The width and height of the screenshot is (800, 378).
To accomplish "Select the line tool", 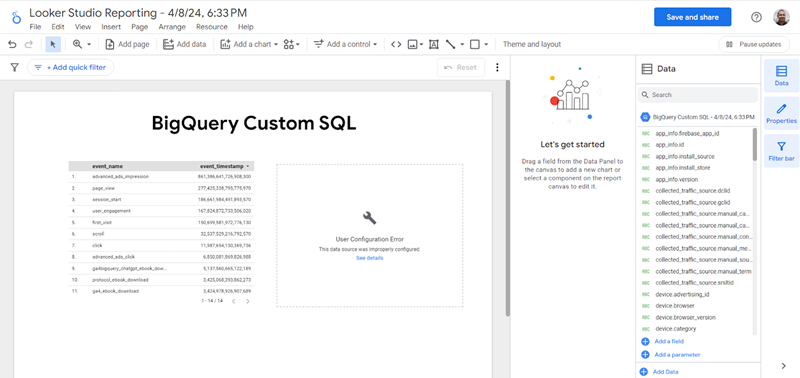I will [451, 44].
